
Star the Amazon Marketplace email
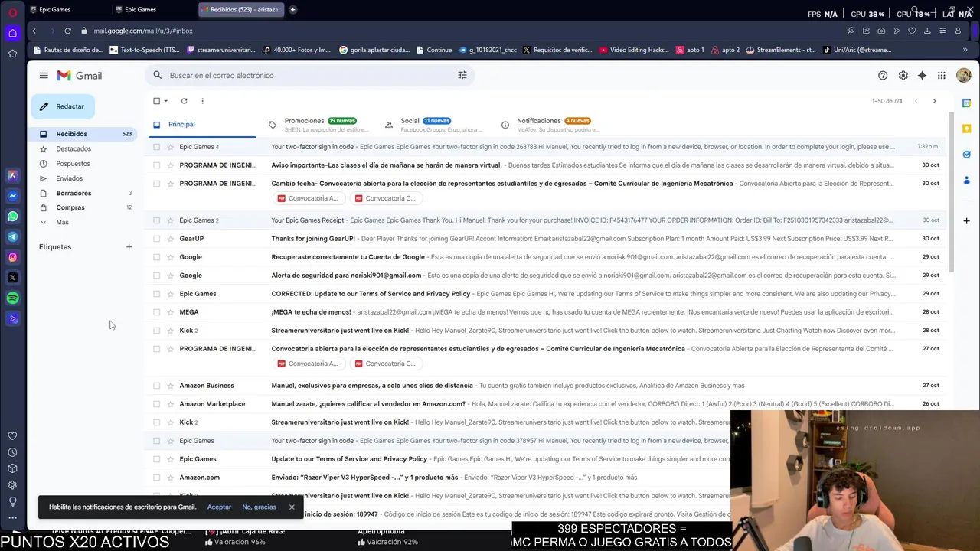[x=171, y=404]
